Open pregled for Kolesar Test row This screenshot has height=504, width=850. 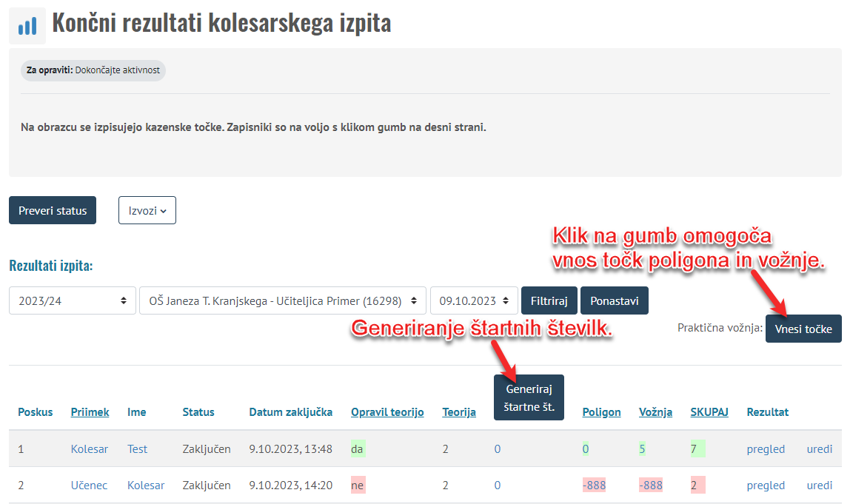(x=766, y=448)
